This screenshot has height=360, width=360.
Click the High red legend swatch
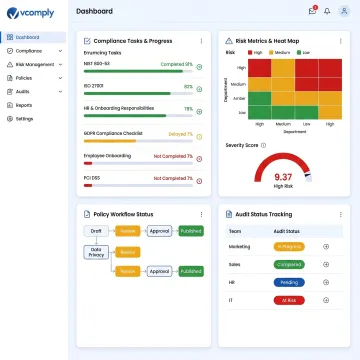click(x=250, y=53)
